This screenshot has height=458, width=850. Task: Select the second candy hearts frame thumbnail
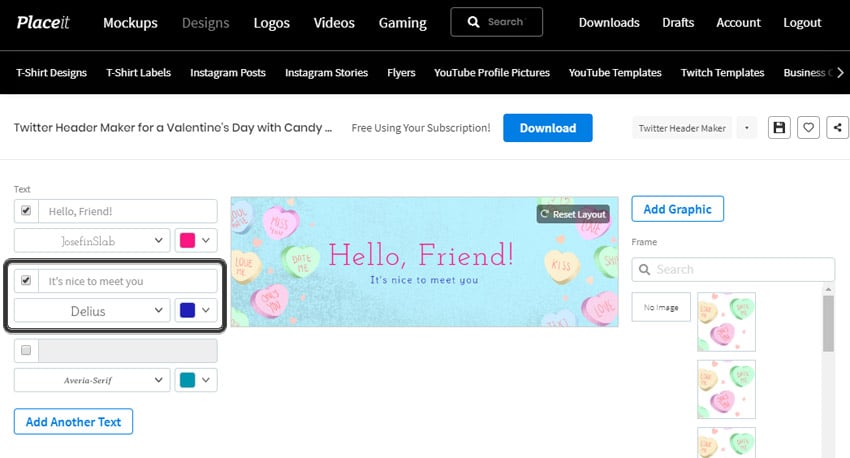(x=726, y=389)
